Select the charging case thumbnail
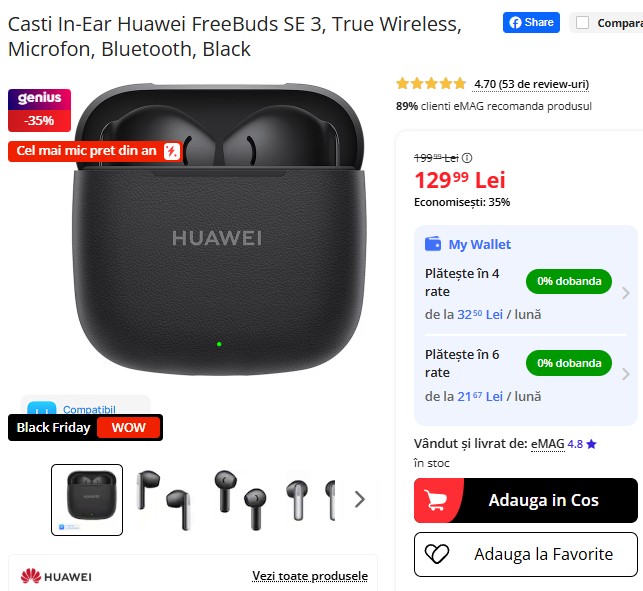Image resolution: width=643 pixels, height=591 pixels. pyautogui.click(x=87, y=500)
